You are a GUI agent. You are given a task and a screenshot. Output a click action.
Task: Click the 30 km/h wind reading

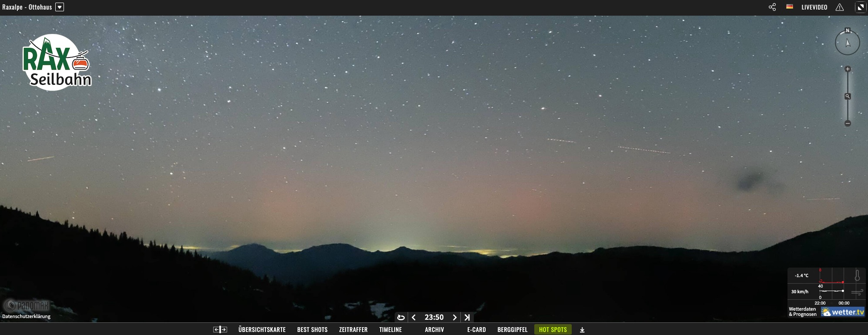click(x=800, y=291)
